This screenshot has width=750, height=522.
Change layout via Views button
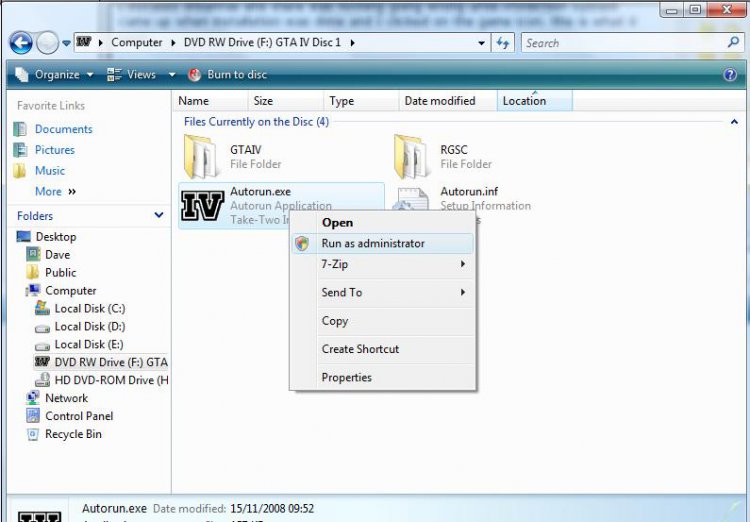[132, 75]
